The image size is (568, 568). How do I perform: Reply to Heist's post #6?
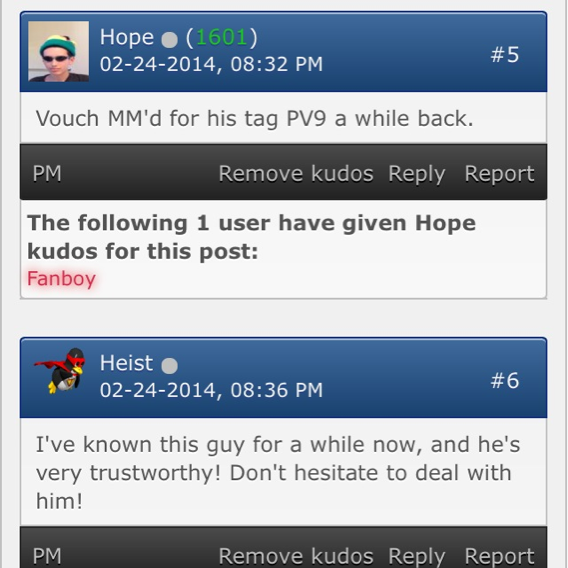[417, 556]
